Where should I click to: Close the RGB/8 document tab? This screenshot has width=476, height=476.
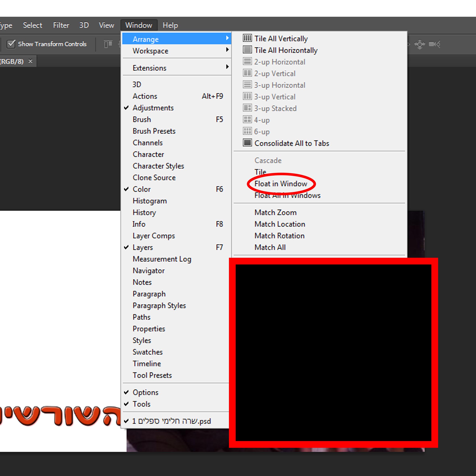click(30, 61)
